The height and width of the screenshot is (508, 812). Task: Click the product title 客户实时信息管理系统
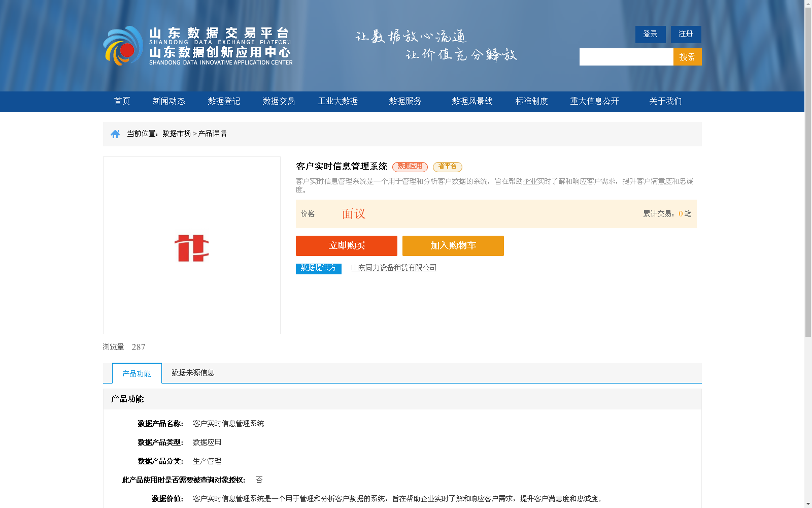coord(342,167)
